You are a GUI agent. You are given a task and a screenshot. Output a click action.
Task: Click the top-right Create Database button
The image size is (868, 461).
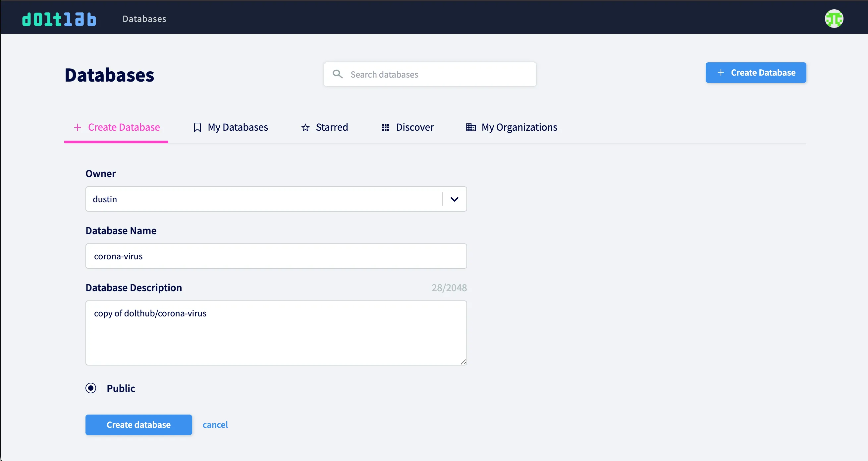point(756,73)
